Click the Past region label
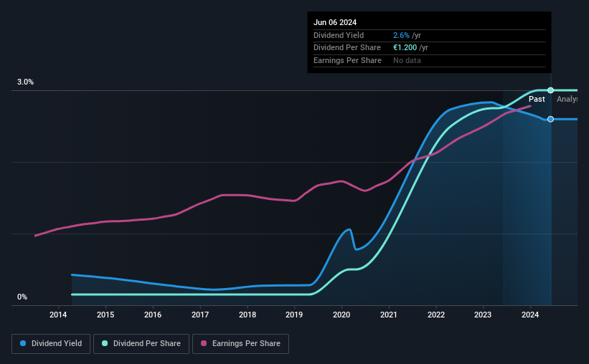 [537, 99]
